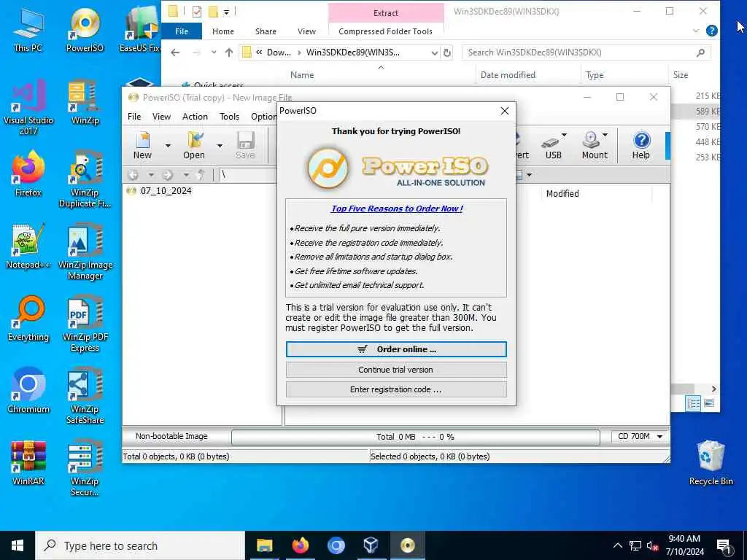This screenshot has height=560, width=747.
Task: Open File Explorer from the taskbar
Action: tap(264, 545)
